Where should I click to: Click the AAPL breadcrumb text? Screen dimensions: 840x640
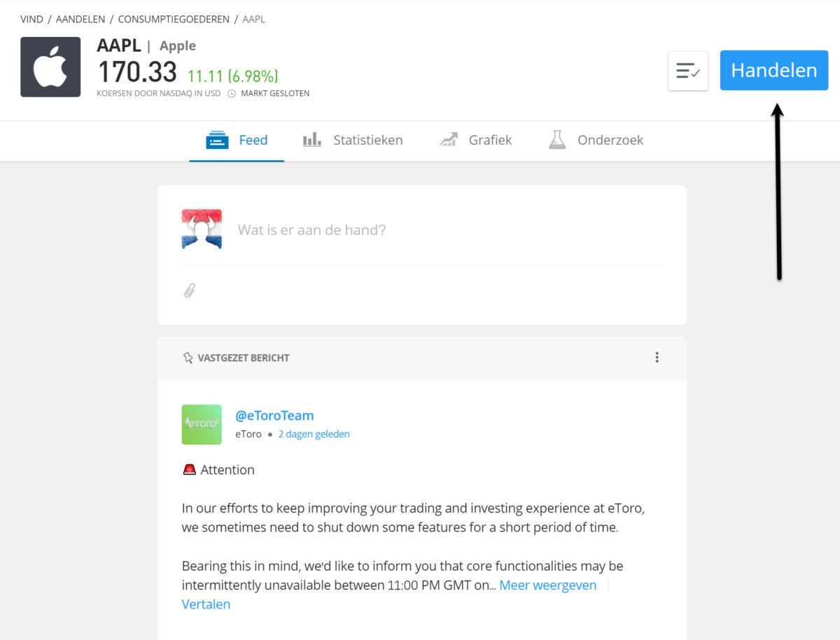pos(253,20)
